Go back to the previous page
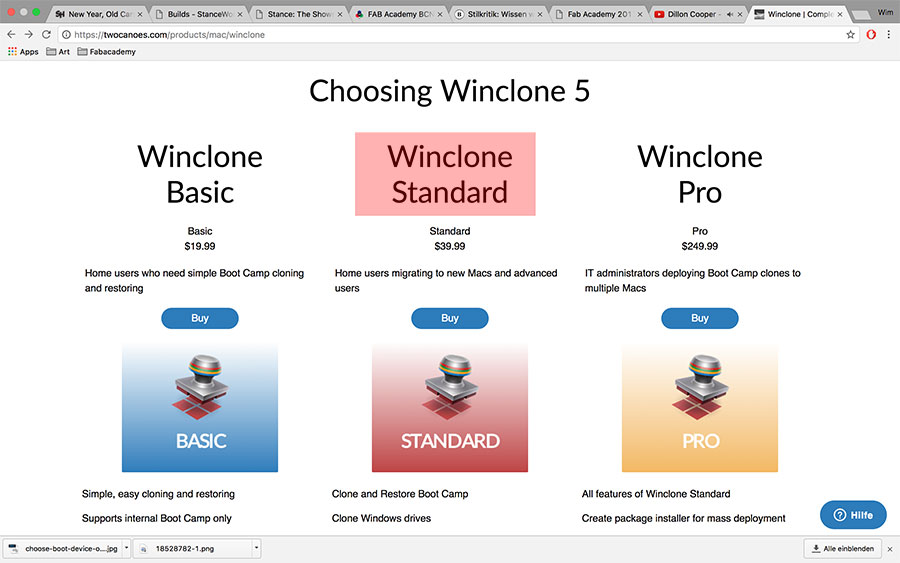Screen dimensions: 900x563 [x=11, y=34]
